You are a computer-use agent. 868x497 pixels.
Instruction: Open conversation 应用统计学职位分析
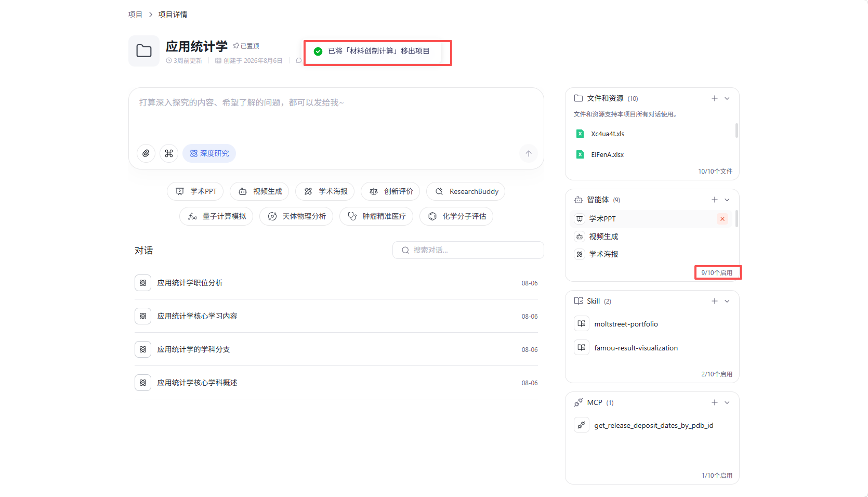click(x=336, y=283)
